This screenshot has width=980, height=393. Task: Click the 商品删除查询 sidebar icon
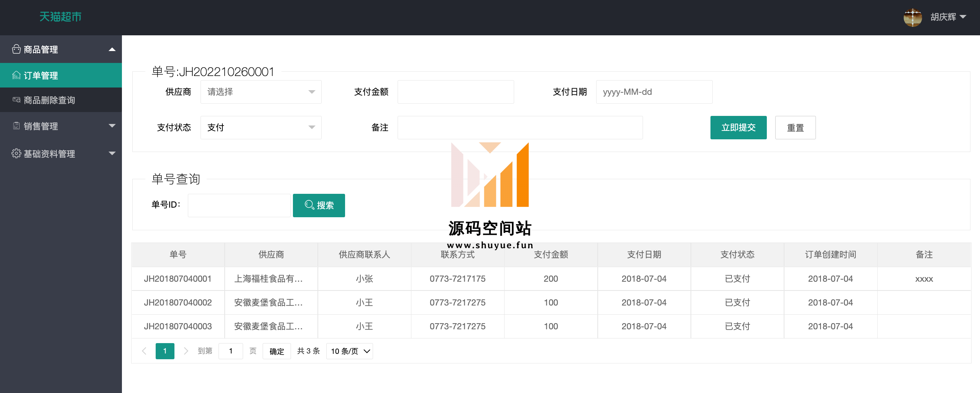click(x=16, y=100)
